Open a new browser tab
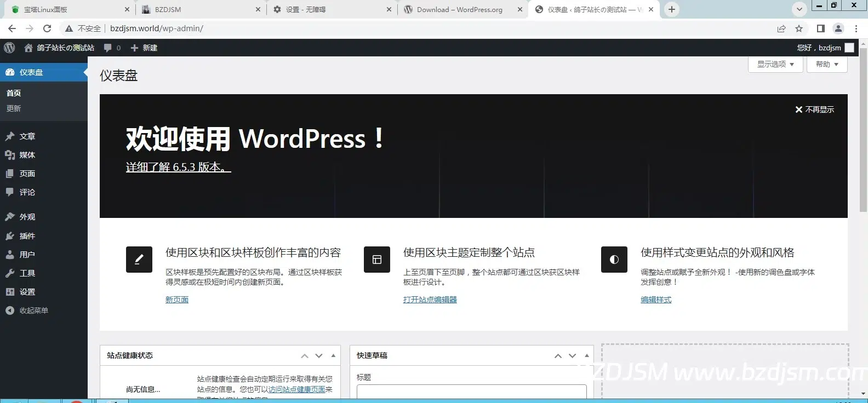Screen dimensions: 868x403 point(672,9)
